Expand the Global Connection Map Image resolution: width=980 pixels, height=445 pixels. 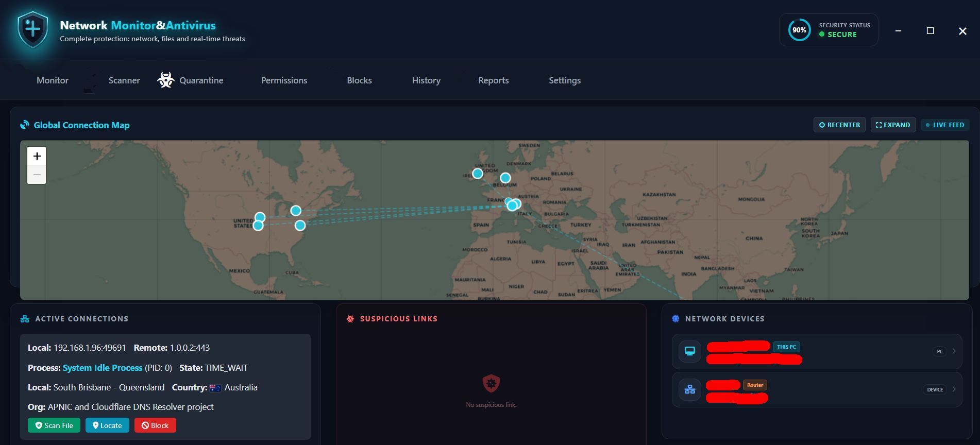click(x=893, y=125)
